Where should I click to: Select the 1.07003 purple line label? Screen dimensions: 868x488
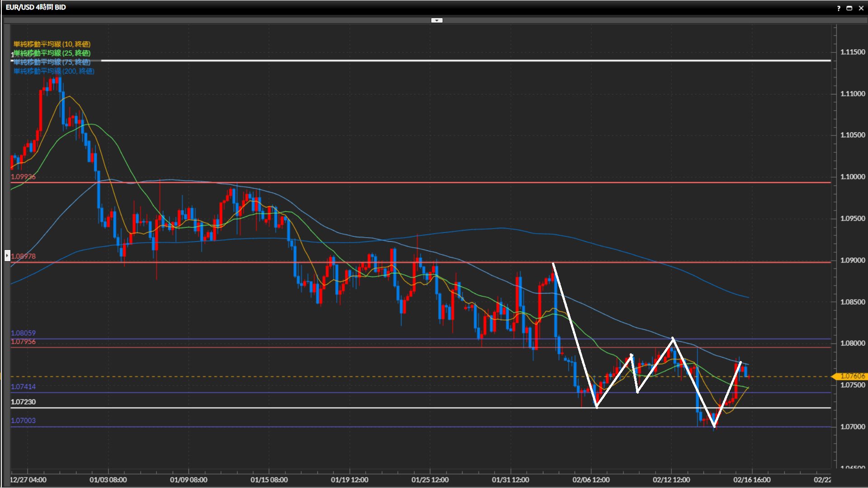23,420
